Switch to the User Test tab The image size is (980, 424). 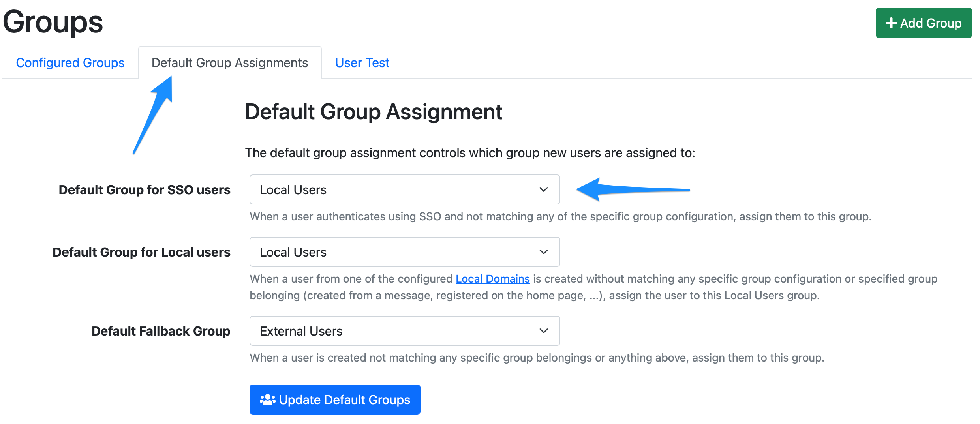(x=362, y=62)
